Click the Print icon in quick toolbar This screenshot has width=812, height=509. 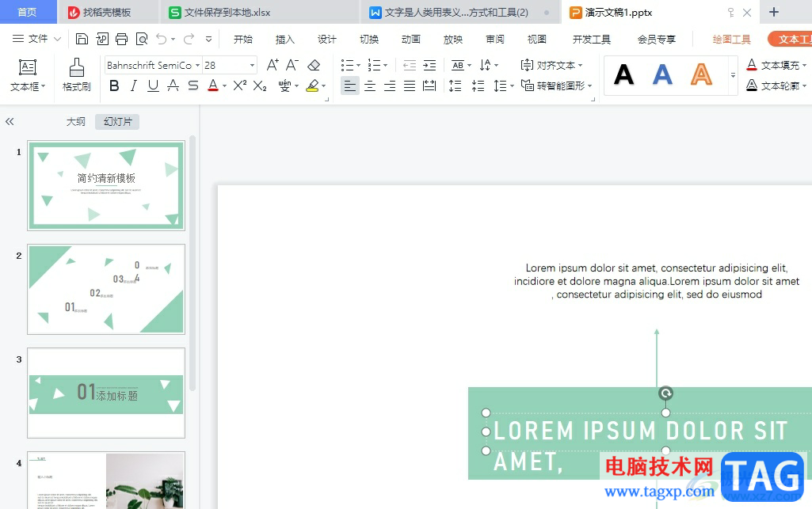pyautogui.click(x=122, y=39)
